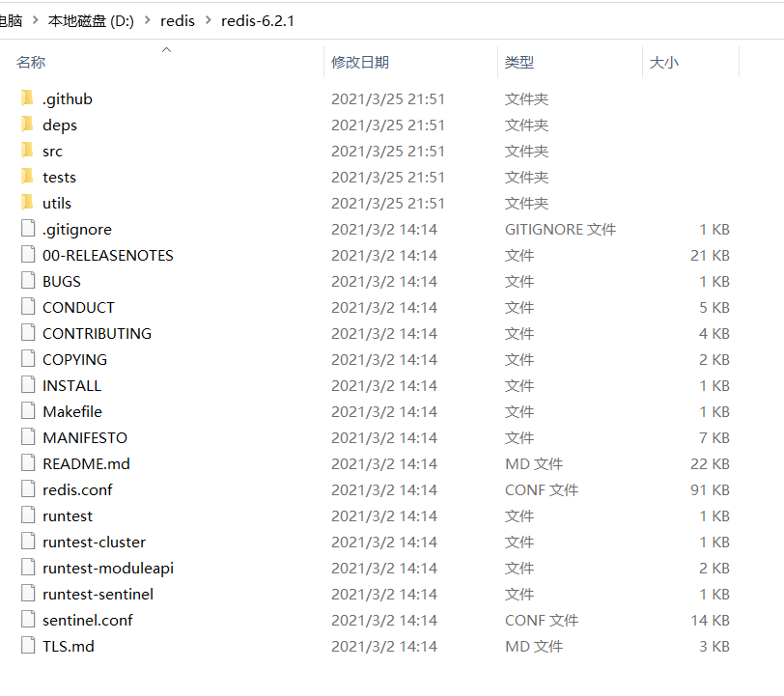Screen dimensions: 784x696
Task: Click the Makefile file icon
Action: pos(28,410)
